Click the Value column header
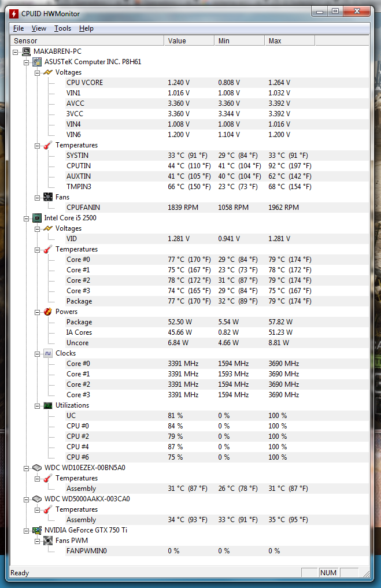This screenshot has height=588, width=381. point(189,40)
